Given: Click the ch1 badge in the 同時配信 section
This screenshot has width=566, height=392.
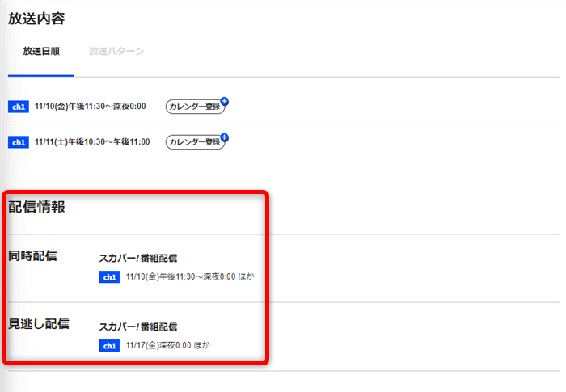Looking at the screenshot, I should coord(109,277).
